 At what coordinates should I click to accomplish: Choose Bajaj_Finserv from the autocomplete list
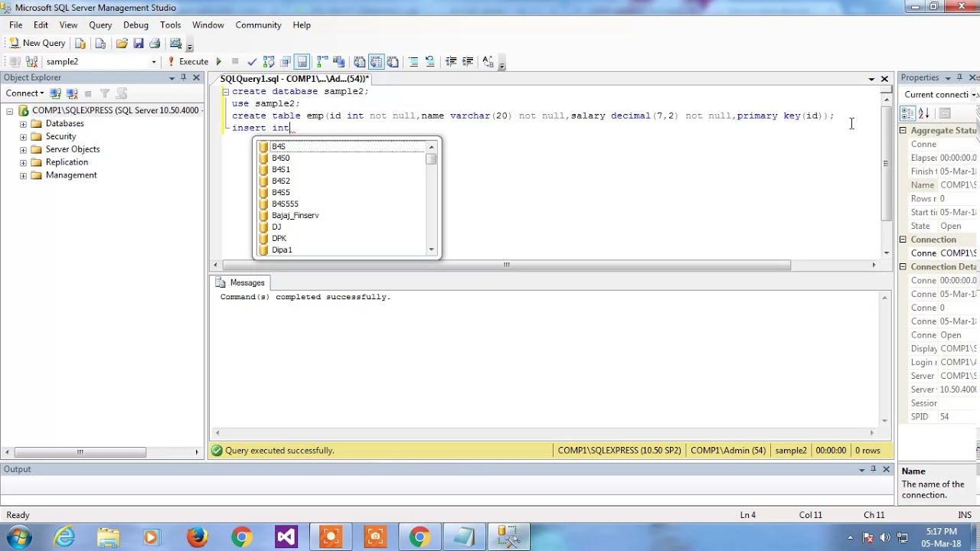295,216
